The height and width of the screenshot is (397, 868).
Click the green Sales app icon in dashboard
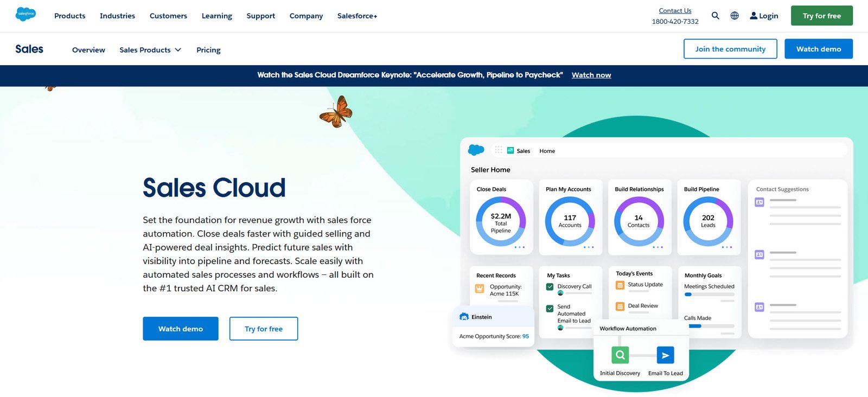click(x=510, y=150)
